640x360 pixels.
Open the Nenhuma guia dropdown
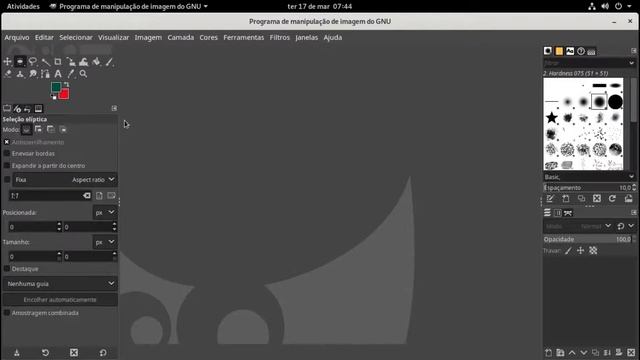(60, 284)
